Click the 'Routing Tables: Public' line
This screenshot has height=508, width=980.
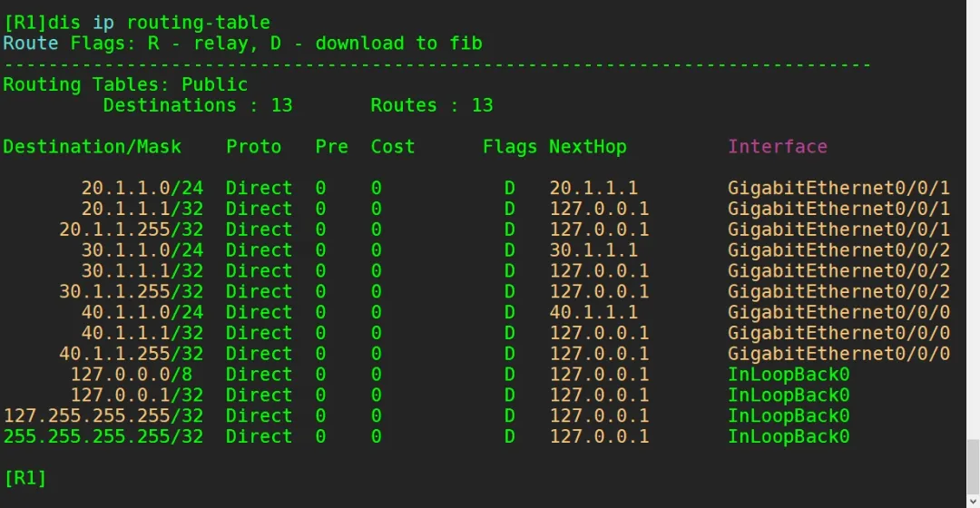tap(125, 84)
